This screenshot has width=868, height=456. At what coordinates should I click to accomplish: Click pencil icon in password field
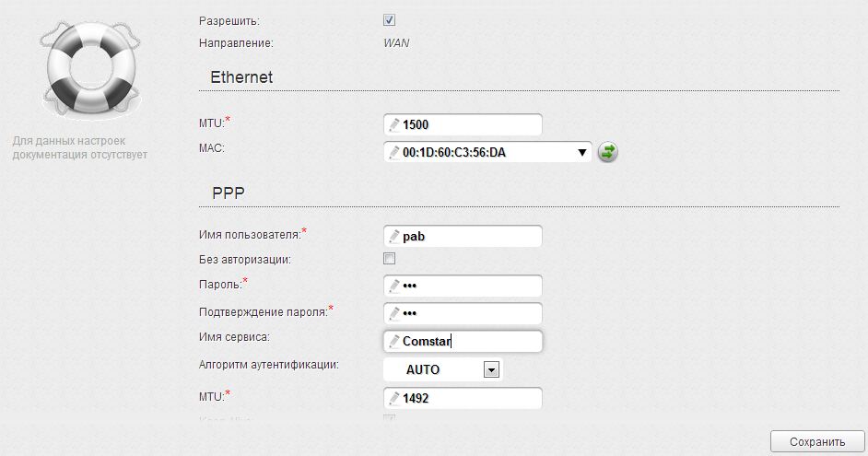(x=394, y=286)
